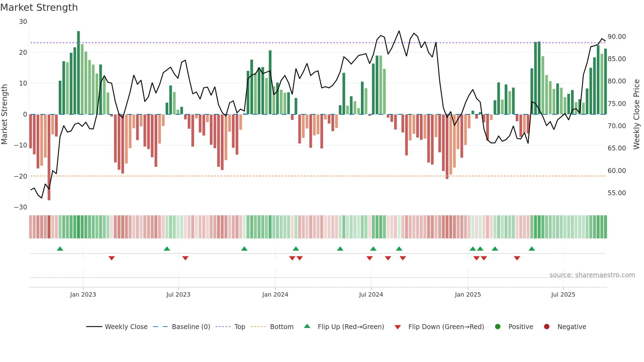Click the deepest red bar reaching below −25
Screen dimensions: 644x362
(49, 157)
